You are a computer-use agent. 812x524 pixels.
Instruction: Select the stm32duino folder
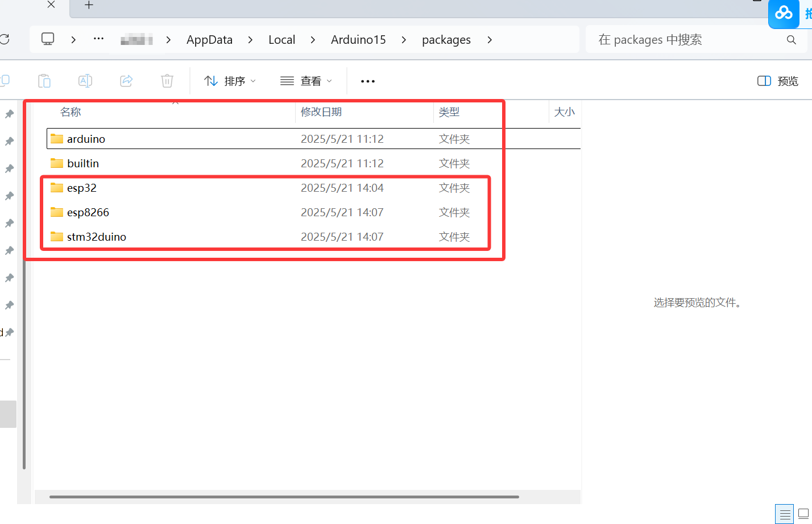313,237
